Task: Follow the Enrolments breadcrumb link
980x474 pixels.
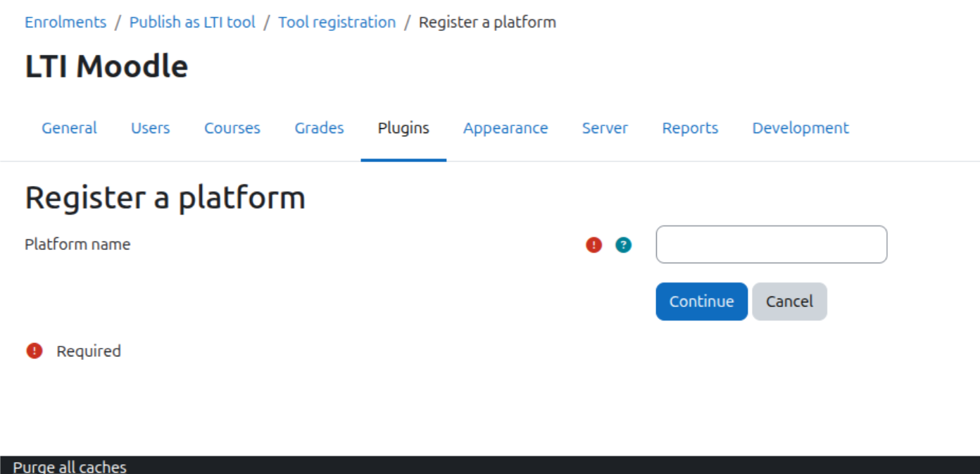Action: pyautogui.click(x=65, y=23)
